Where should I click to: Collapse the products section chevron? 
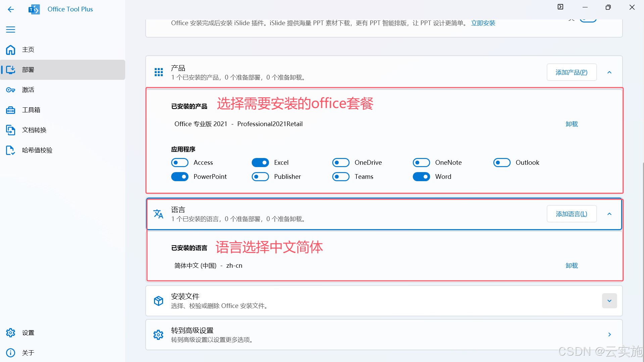point(609,72)
